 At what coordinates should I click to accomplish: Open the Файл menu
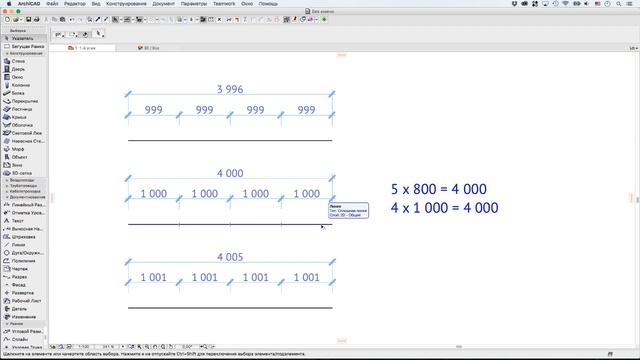pos(52,4)
